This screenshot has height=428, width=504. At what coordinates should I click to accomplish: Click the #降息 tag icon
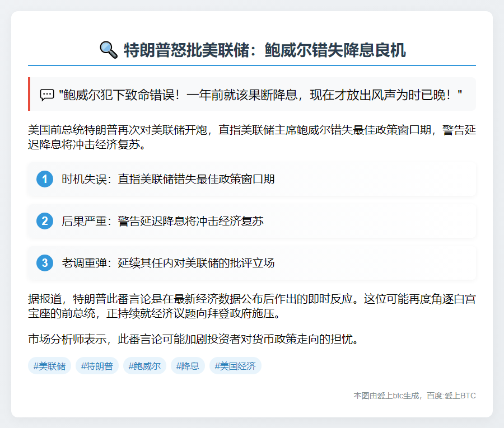(x=188, y=366)
